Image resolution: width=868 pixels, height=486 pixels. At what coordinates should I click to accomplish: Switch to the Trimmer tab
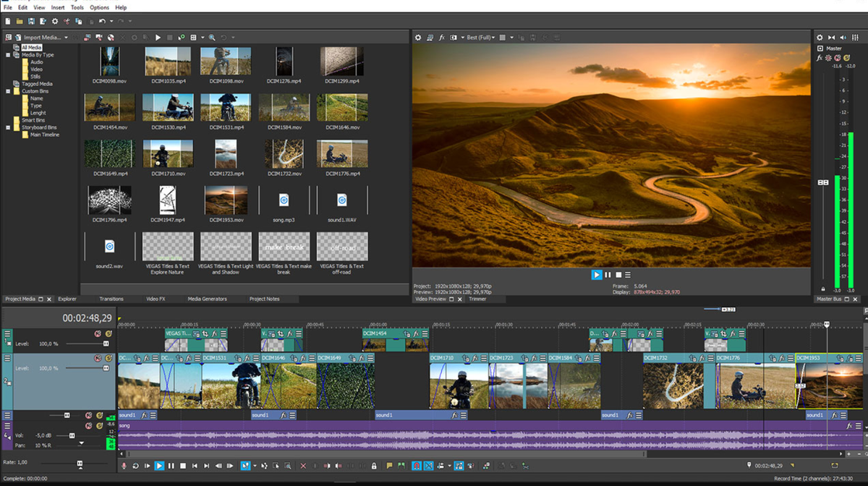477,299
